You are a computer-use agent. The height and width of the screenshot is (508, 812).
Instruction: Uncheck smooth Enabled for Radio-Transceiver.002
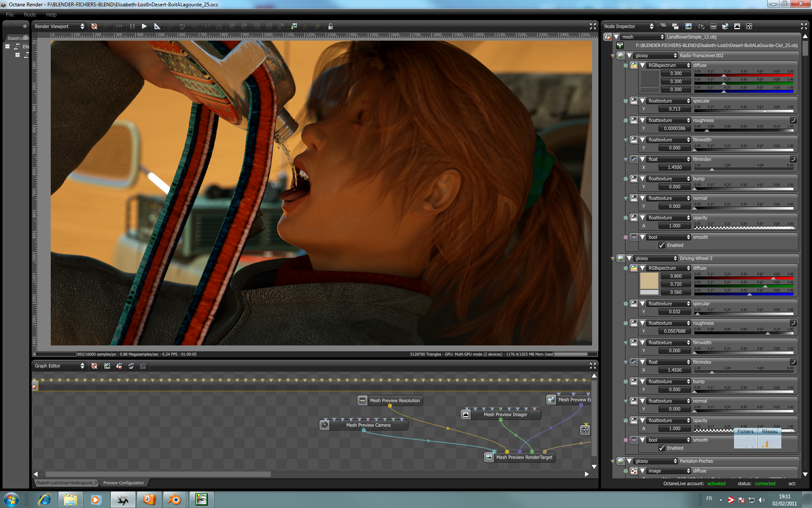tap(662, 245)
